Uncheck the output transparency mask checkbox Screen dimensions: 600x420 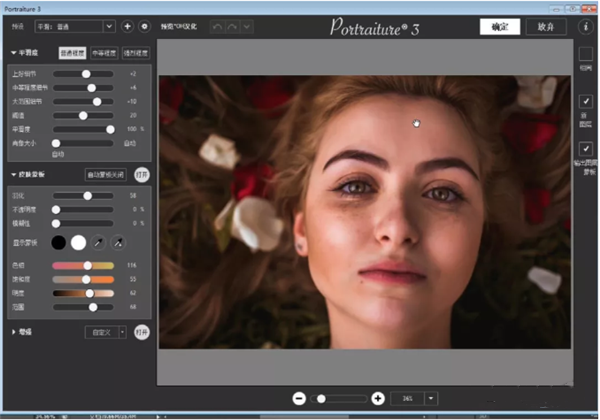(x=585, y=148)
